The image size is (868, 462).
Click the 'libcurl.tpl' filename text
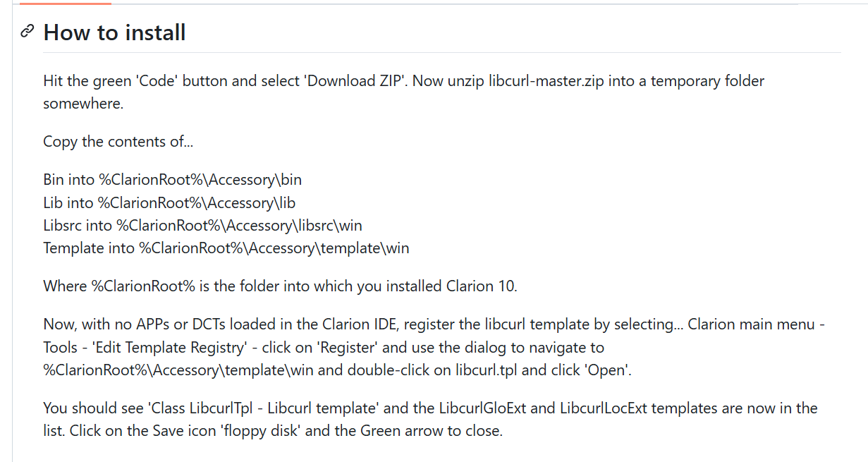[x=489, y=370]
